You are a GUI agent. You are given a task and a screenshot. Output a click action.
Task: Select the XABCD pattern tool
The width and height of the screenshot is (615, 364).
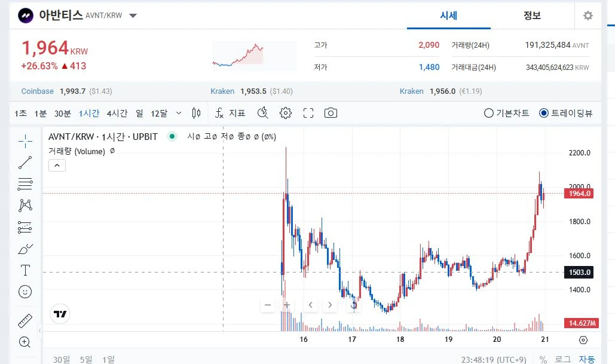tap(25, 205)
